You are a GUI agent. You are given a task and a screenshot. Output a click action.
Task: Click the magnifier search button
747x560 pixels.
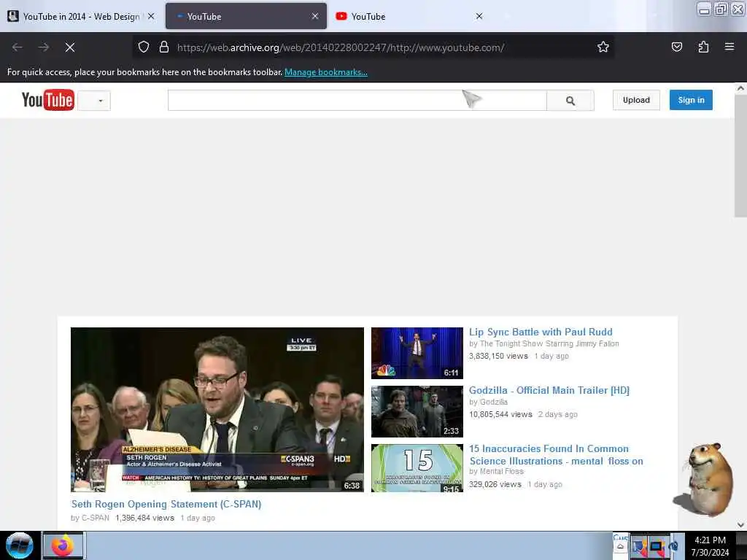(570, 101)
